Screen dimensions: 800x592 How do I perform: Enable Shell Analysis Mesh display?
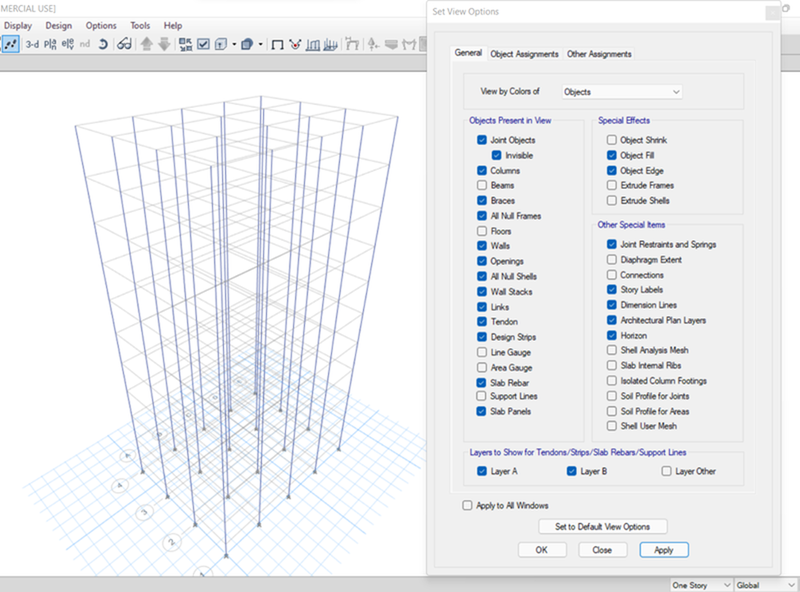pos(612,350)
